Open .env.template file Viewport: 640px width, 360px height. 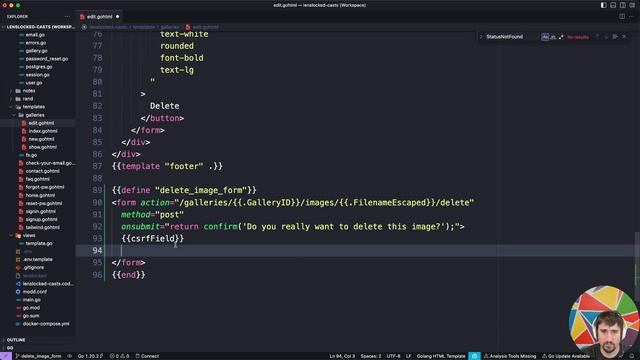(38, 260)
